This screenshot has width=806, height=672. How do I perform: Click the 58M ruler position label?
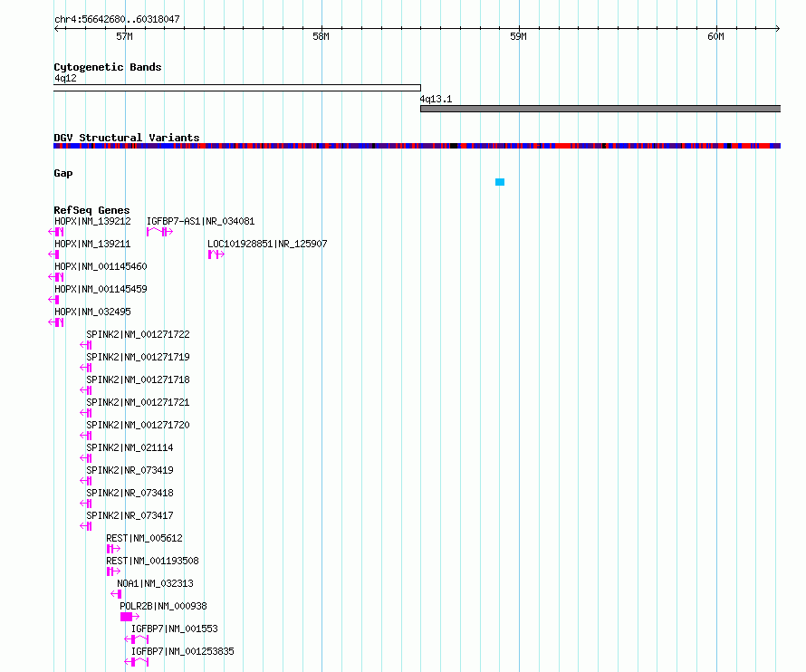pyautogui.click(x=321, y=36)
